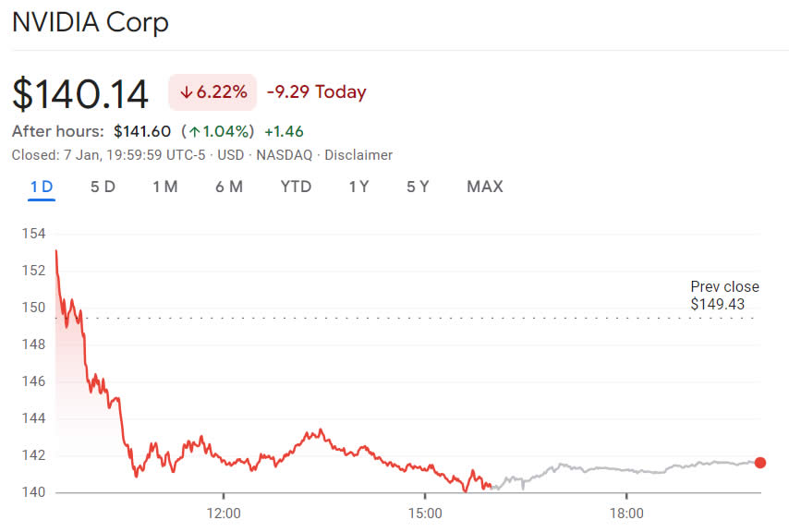Click the -9.29 Today change text
789x532 pixels.
(x=316, y=92)
